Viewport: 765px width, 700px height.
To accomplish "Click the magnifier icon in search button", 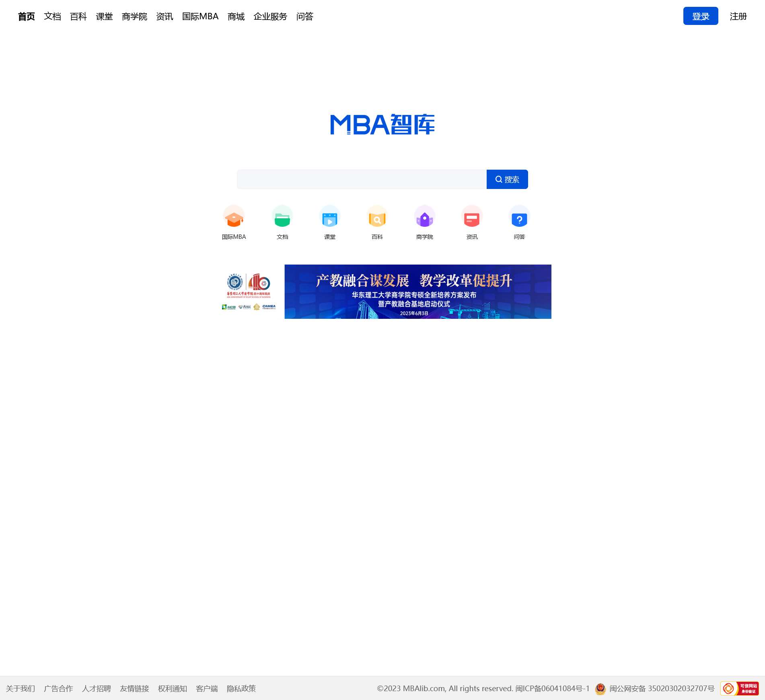I will pos(499,179).
